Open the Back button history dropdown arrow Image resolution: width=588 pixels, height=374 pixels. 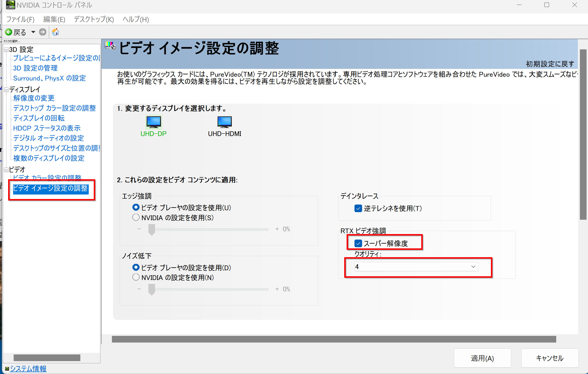tap(33, 32)
